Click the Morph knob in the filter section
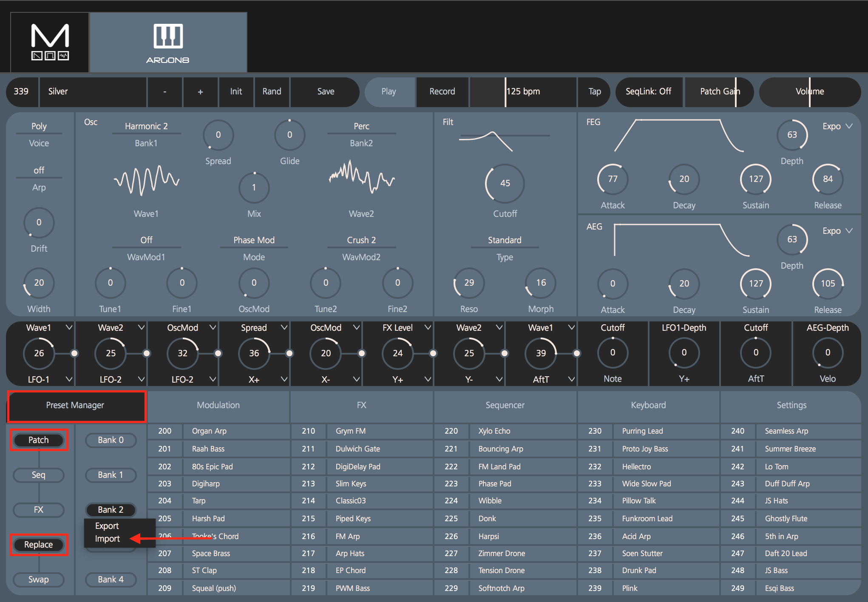 point(540,283)
